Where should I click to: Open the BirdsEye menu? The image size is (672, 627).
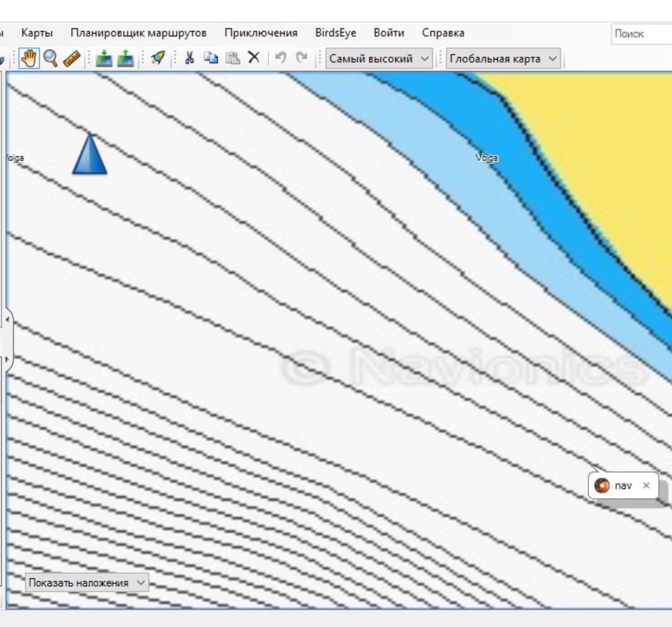336,33
